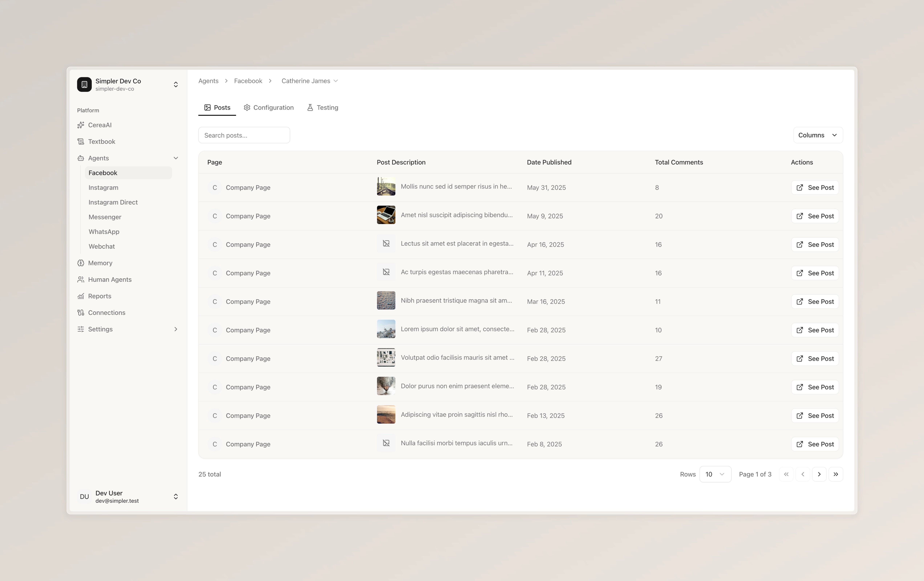Go to the next page arrow
Screen dimensions: 924x581
pyautogui.click(x=819, y=474)
